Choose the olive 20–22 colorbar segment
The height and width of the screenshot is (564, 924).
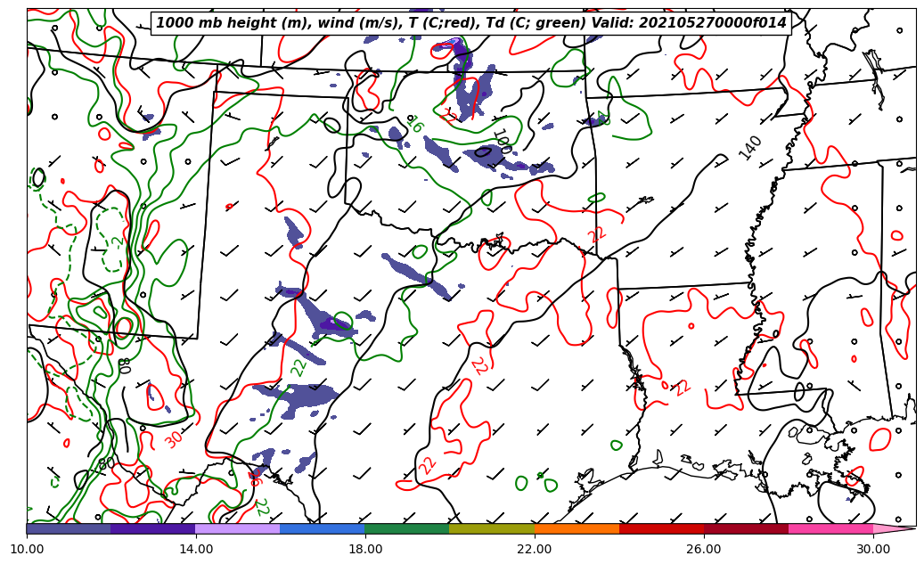(x=491, y=528)
